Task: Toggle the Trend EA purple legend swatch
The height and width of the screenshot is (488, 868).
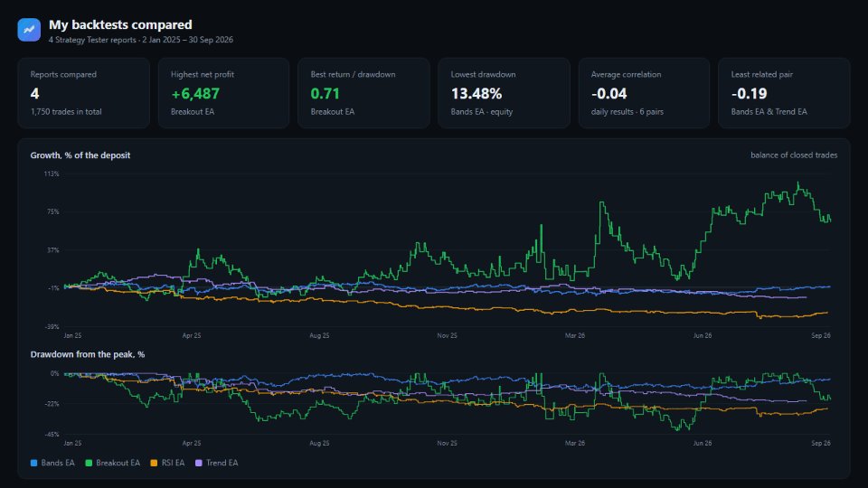Action: coord(199,463)
